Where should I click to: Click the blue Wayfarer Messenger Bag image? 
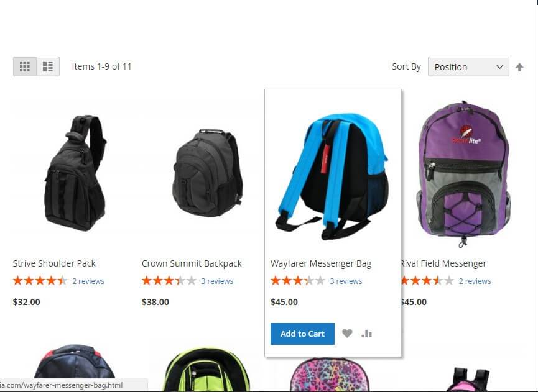(333, 176)
